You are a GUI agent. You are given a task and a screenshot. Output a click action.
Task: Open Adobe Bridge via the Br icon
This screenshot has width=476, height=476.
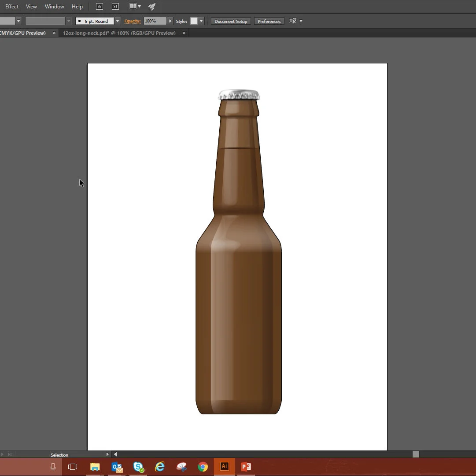[99, 6]
